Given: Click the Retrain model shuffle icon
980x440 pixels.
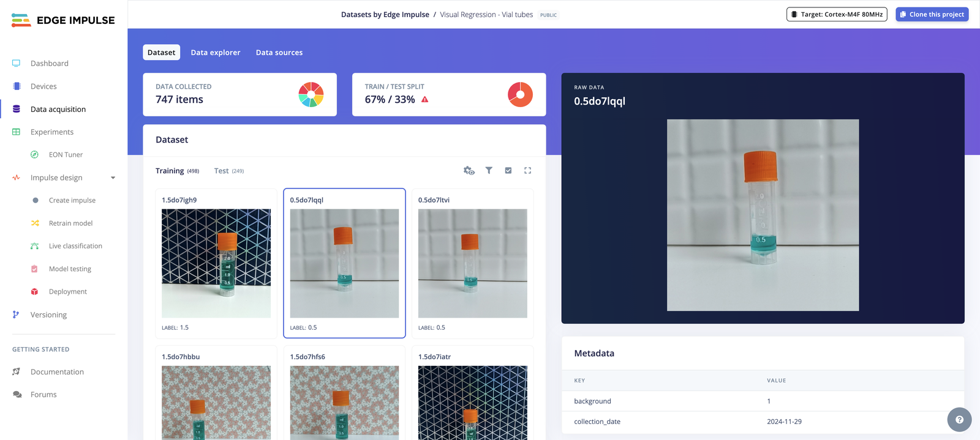Looking at the screenshot, I should click(x=35, y=223).
